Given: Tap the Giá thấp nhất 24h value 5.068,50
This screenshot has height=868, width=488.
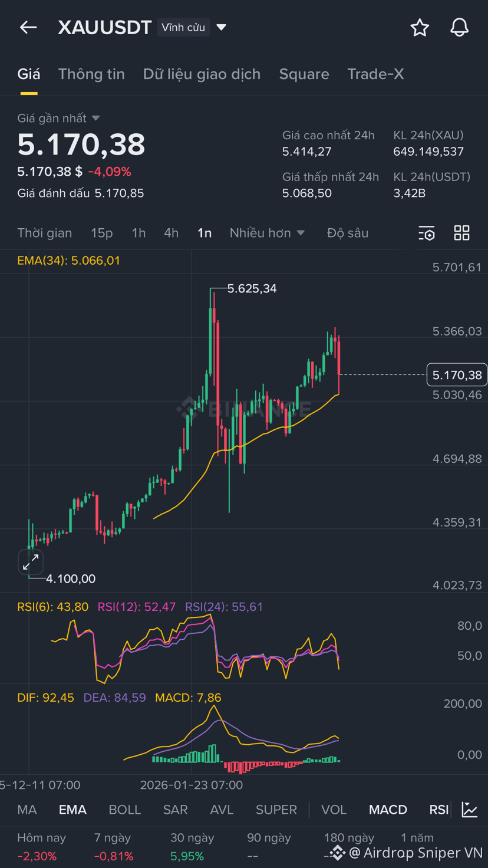Looking at the screenshot, I should pos(306,193).
